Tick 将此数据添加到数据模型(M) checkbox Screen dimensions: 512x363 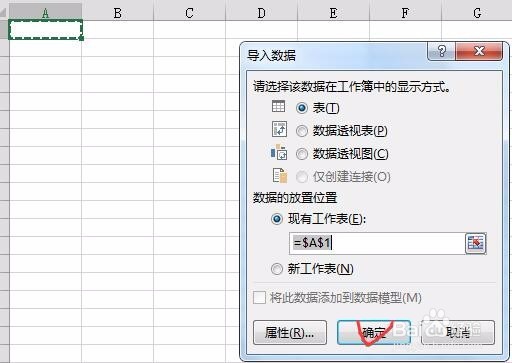(259, 297)
